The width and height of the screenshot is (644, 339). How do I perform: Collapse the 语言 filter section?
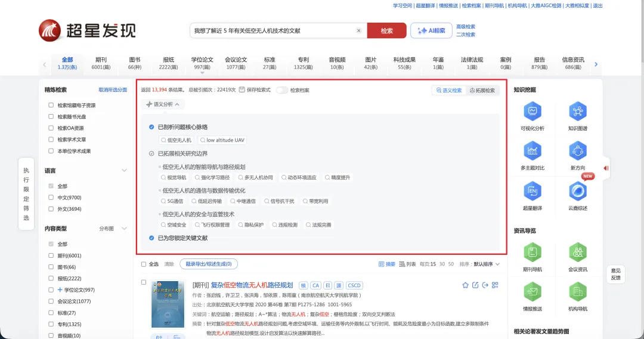pyautogui.click(x=124, y=171)
